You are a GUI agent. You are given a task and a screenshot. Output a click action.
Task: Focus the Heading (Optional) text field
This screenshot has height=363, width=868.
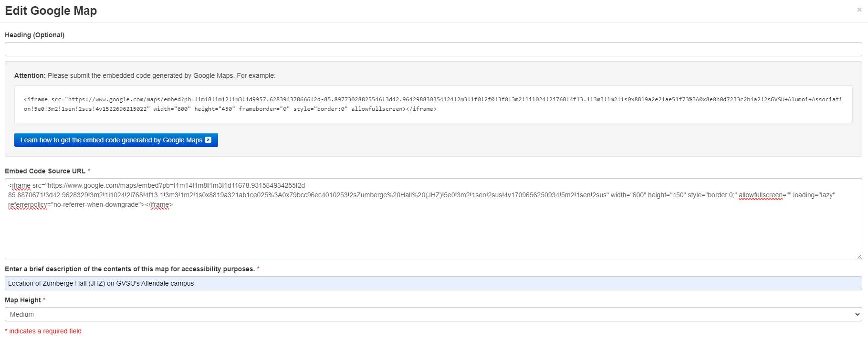pos(433,49)
